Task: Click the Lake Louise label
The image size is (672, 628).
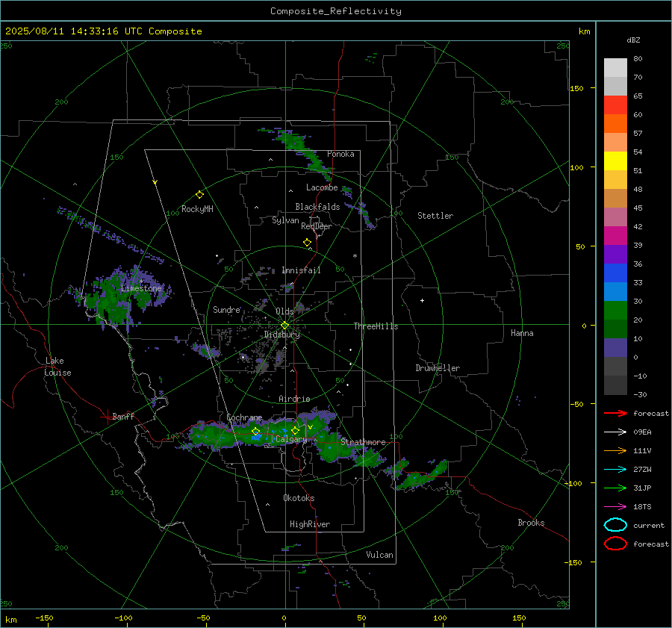Action: [x=57, y=367]
